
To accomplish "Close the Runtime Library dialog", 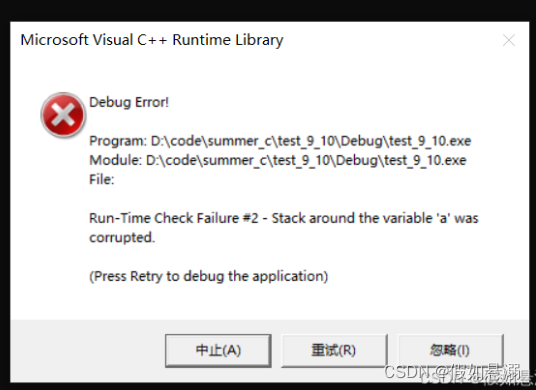I will click(509, 40).
